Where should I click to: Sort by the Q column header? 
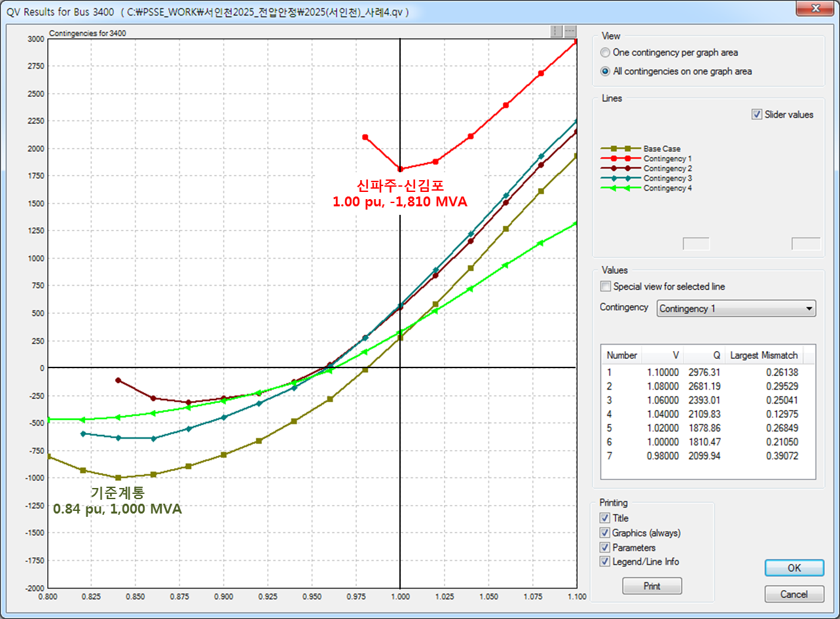point(704,355)
